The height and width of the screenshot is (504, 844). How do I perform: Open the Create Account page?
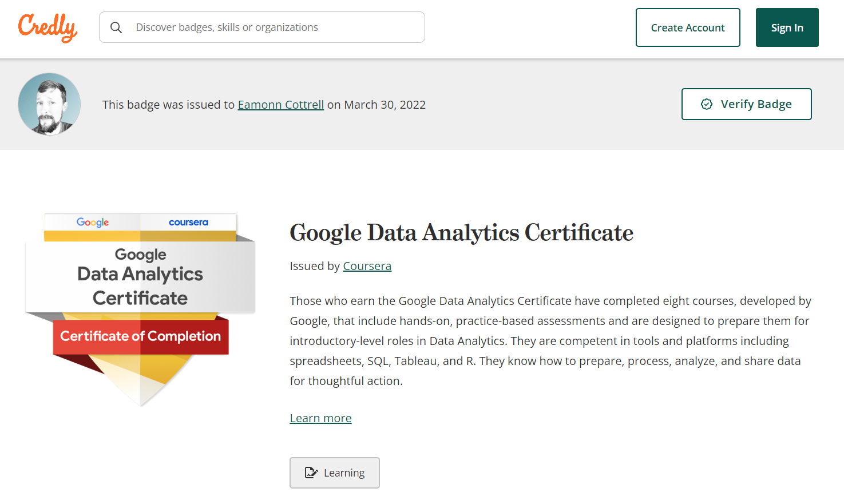(x=688, y=27)
